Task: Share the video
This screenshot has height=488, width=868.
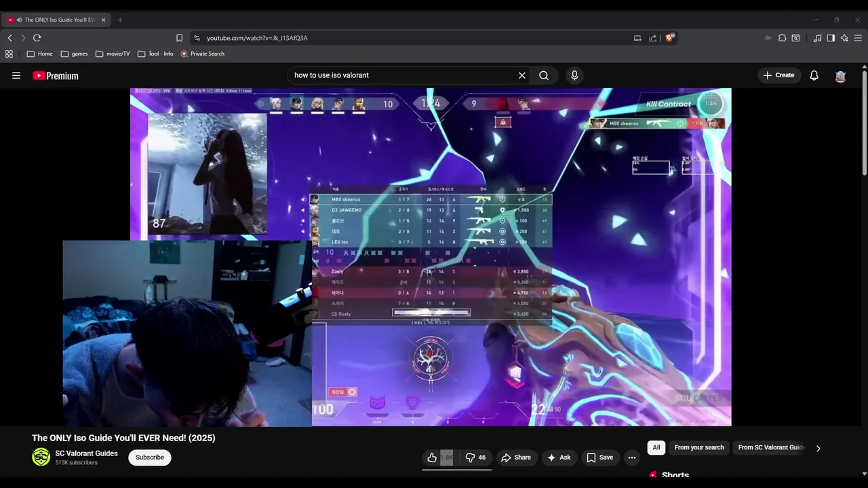Action: click(516, 457)
